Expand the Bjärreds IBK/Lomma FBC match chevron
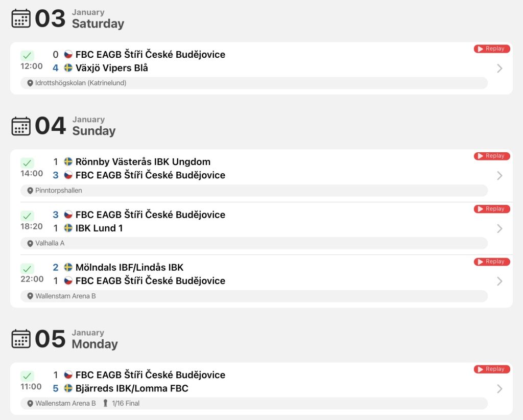Image resolution: width=523 pixels, height=420 pixels. pos(500,389)
